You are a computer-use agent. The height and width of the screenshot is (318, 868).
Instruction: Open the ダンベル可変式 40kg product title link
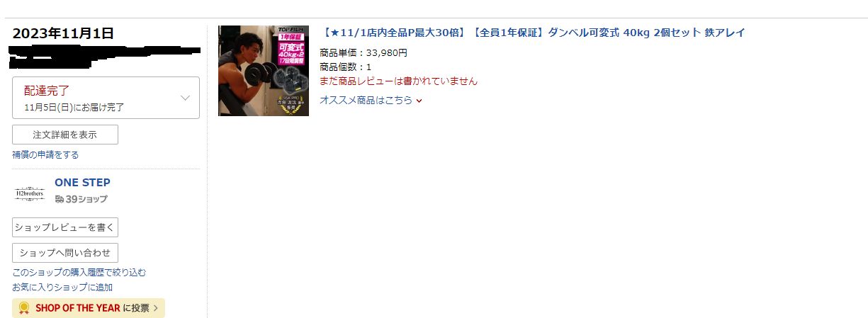[532, 33]
